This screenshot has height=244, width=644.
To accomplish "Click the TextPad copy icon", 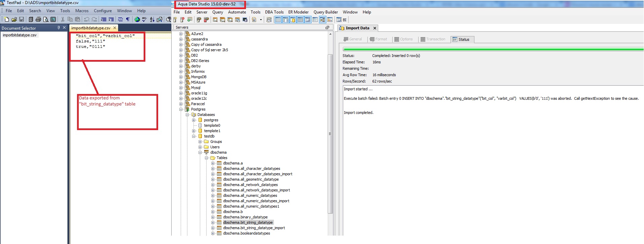I will point(70,20).
